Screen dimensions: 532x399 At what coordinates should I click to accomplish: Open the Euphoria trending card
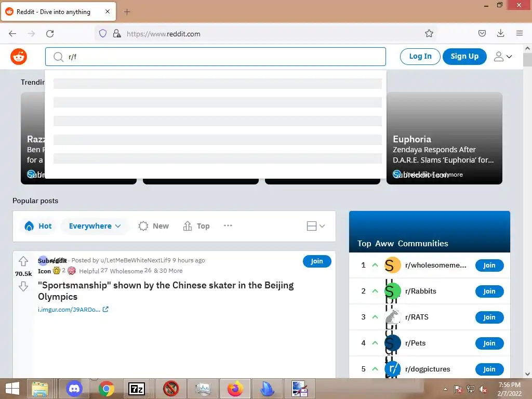pyautogui.click(x=445, y=138)
